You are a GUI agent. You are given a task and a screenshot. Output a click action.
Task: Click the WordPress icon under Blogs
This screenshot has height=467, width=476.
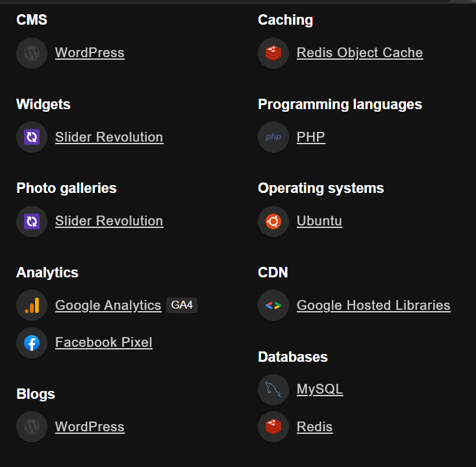coord(32,427)
